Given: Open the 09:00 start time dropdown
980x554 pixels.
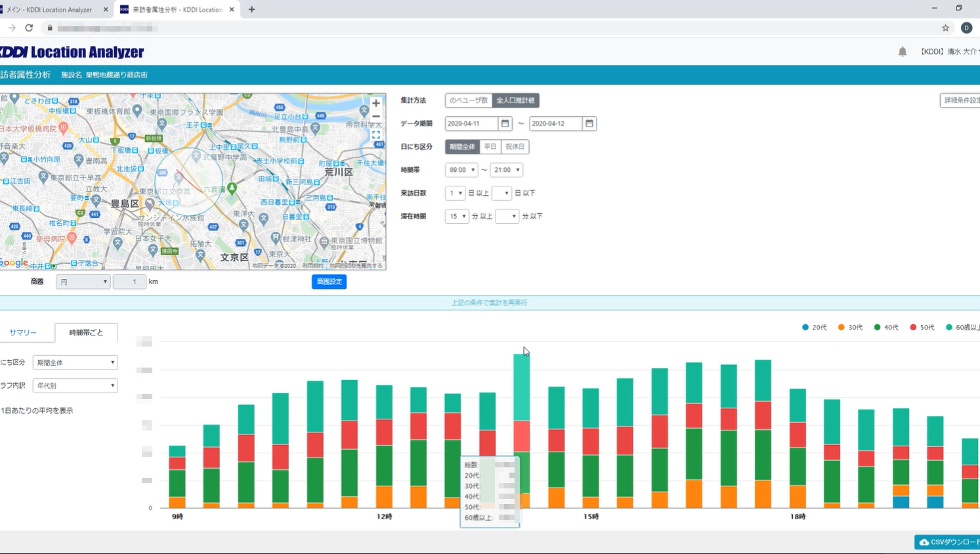Looking at the screenshot, I should coord(461,170).
